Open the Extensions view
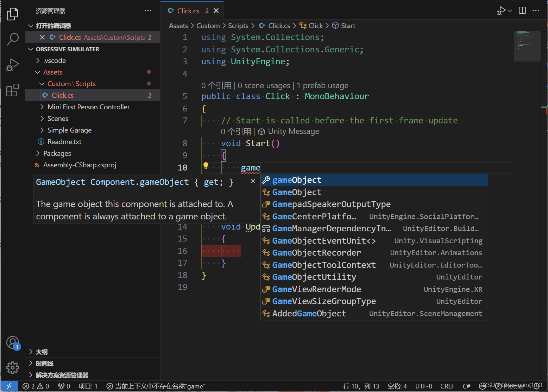Viewport: 548px width, 392px height. point(13,90)
